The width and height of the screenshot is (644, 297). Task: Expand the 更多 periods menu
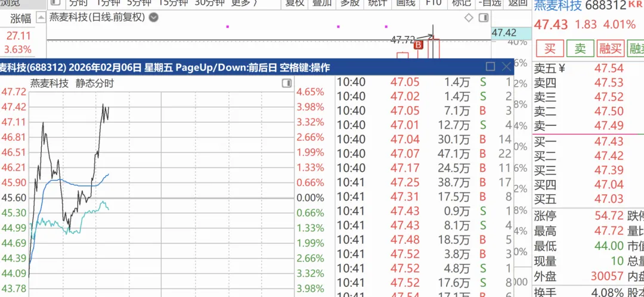244,2
